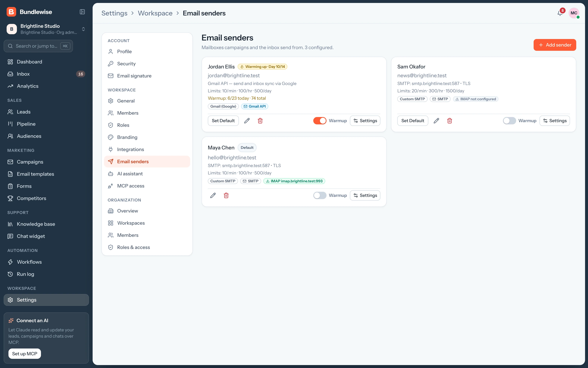Screen dimensions: 588x368
Task: Focus the Search or jump to field
Action: tap(38, 46)
